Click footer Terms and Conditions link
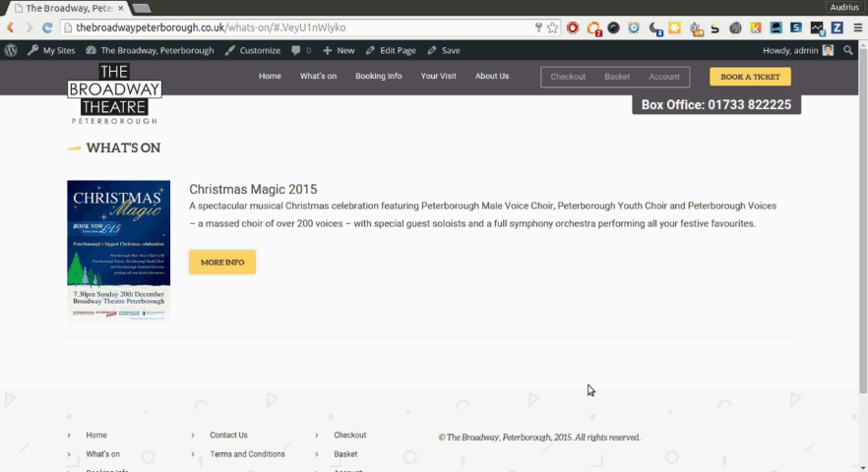The height and width of the screenshot is (472, 868). (x=247, y=453)
